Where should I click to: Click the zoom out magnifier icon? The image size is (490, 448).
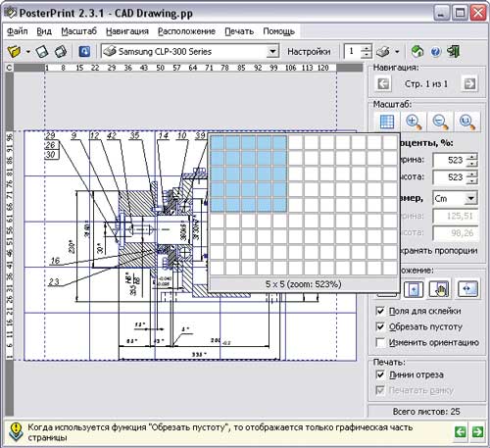(x=440, y=122)
